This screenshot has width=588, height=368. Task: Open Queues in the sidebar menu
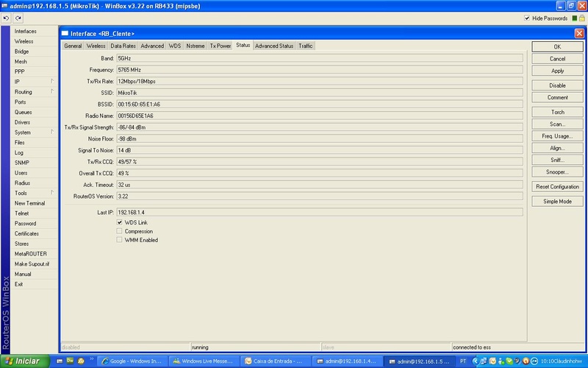(x=34, y=112)
